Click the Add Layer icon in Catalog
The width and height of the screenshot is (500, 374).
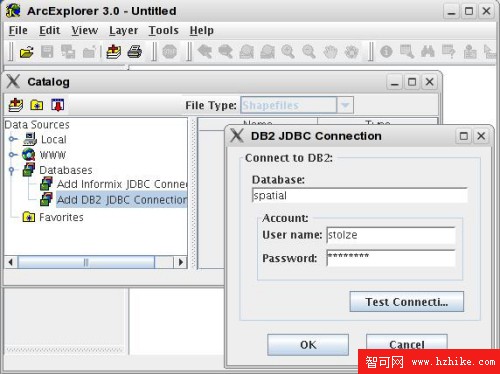click(x=16, y=105)
